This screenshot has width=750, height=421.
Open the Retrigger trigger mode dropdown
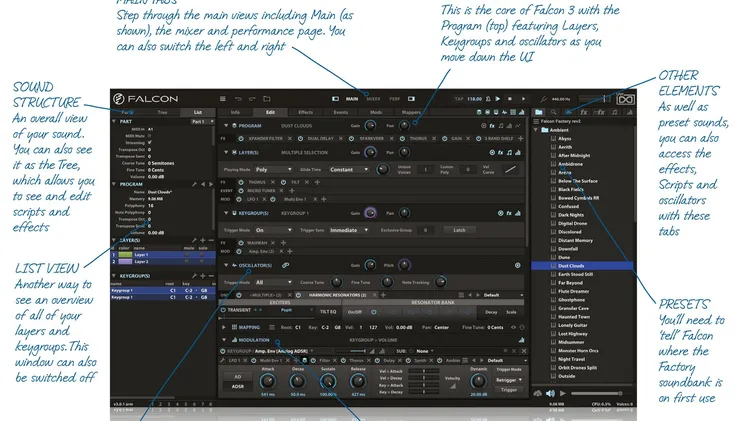click(x=509, y=380)
